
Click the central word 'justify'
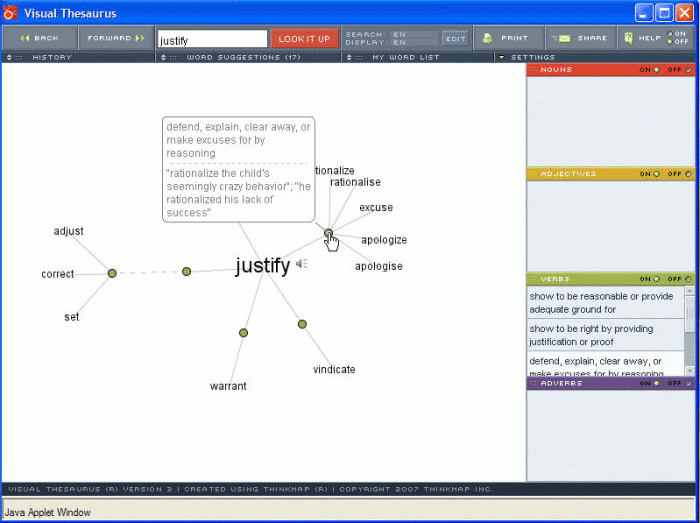point(263,266)
